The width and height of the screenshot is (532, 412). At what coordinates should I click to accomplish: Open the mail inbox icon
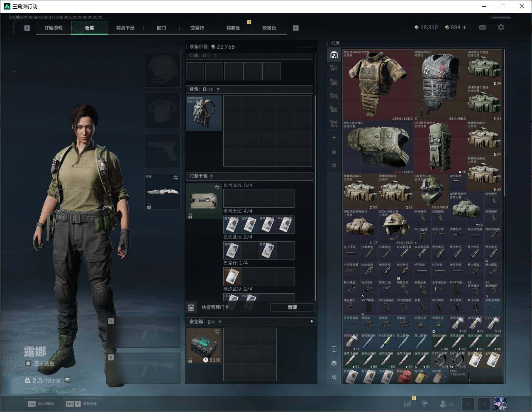(483, 27)
